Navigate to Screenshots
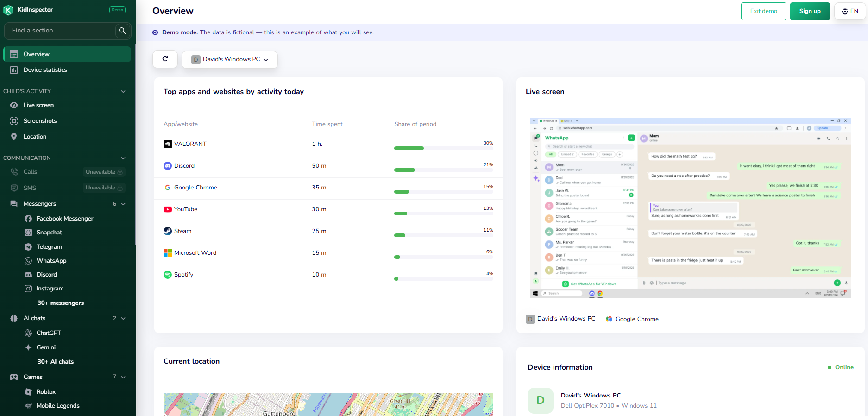 67,121
